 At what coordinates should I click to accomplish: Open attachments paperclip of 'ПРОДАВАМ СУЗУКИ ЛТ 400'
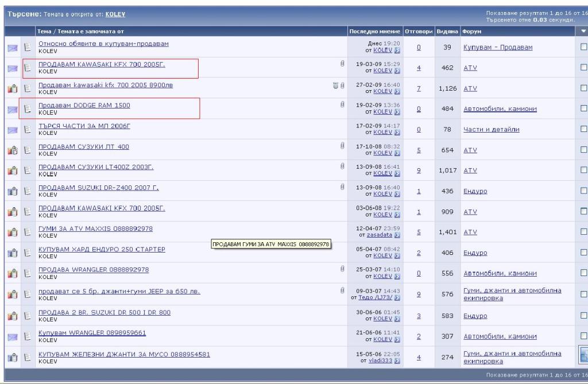pyautogui.click(x=342, y=145)
